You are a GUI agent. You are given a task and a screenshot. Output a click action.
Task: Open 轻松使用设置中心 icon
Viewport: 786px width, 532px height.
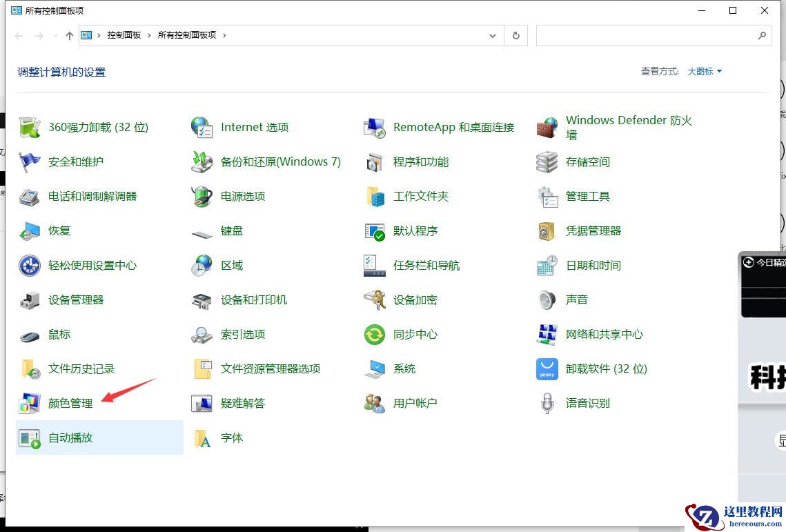tap(30, 266)
